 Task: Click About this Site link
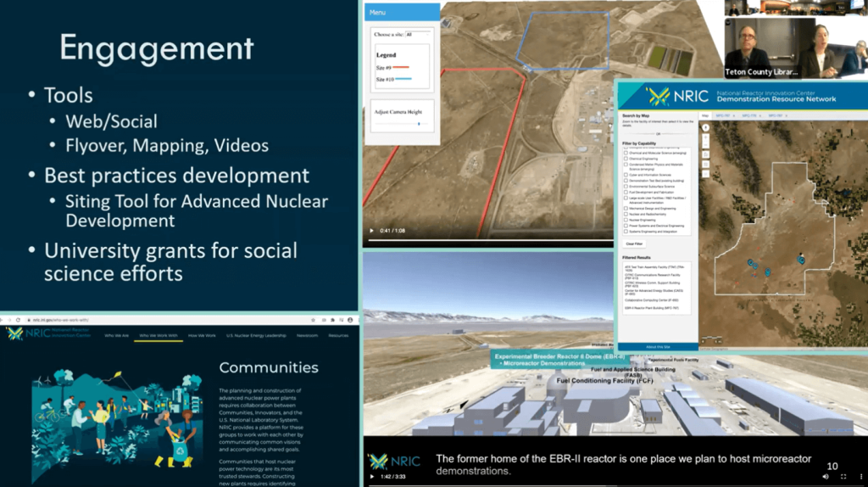(x=658, y=347)
